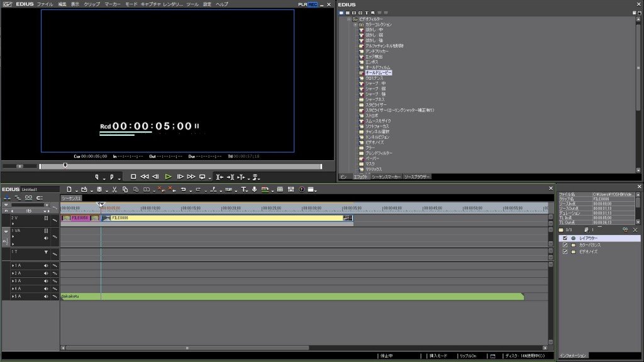Click the Copy icon on the timeline toolbar
Screen dimensions: 644x362
125,189
